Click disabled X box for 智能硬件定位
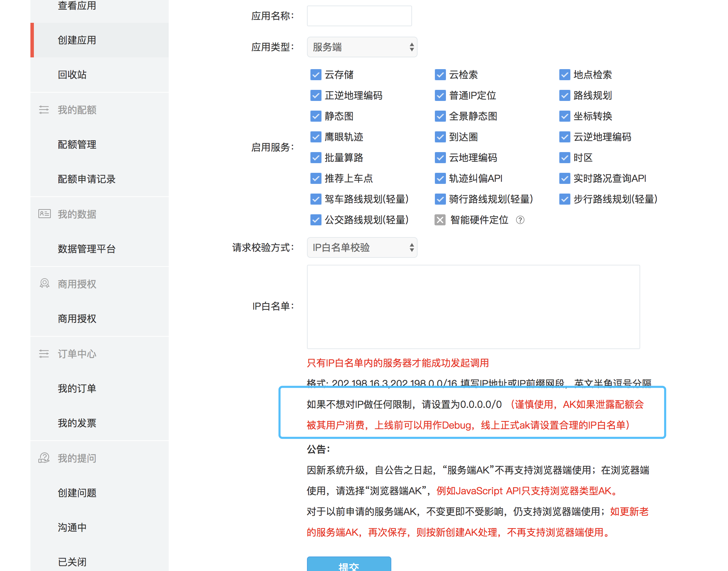Screen dimensions: 728x571 [x=440, y=220]
